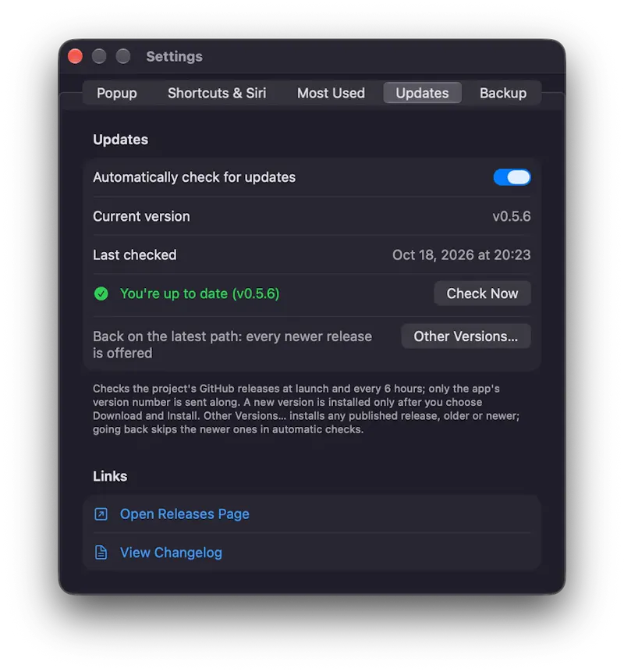Viewport: 624px width, 672px height.
Task: Click the Check Now button
Action: tap(482, 293)
